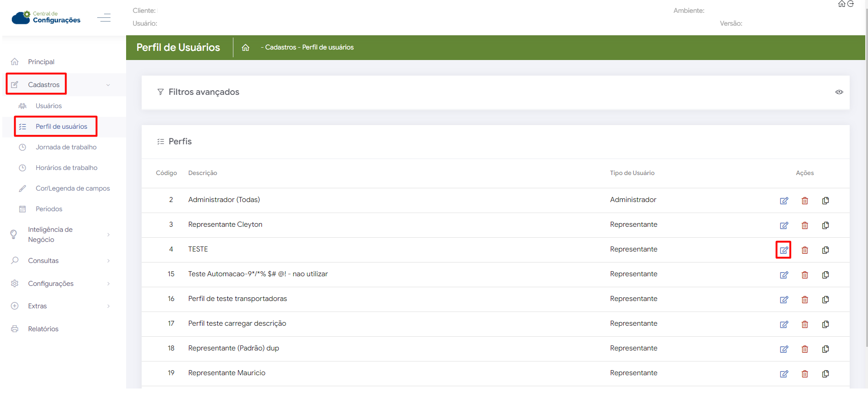Image resolution: width=868 pixels, height=394 pixels.
Task: Open Usuários in the sidebar
Action: click(x=49, y=106)
